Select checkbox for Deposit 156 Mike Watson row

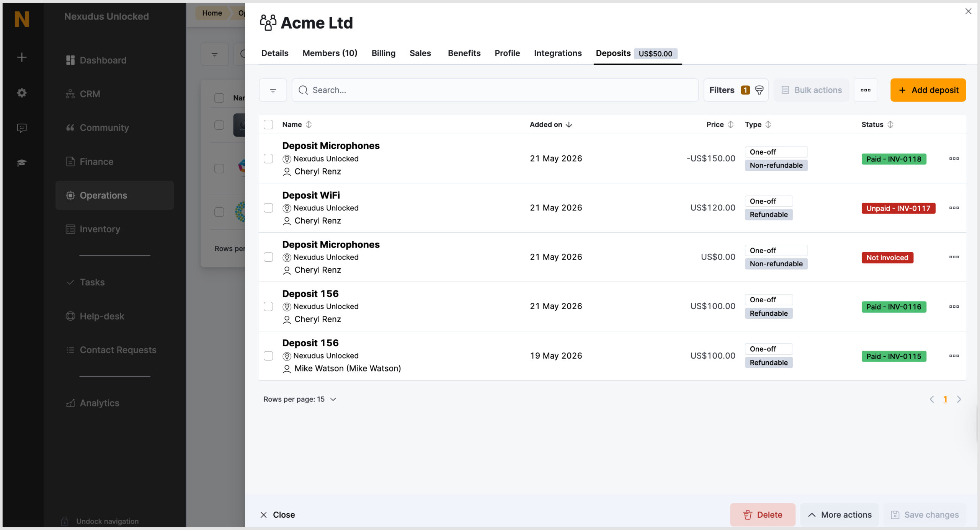tap(268, 356)
